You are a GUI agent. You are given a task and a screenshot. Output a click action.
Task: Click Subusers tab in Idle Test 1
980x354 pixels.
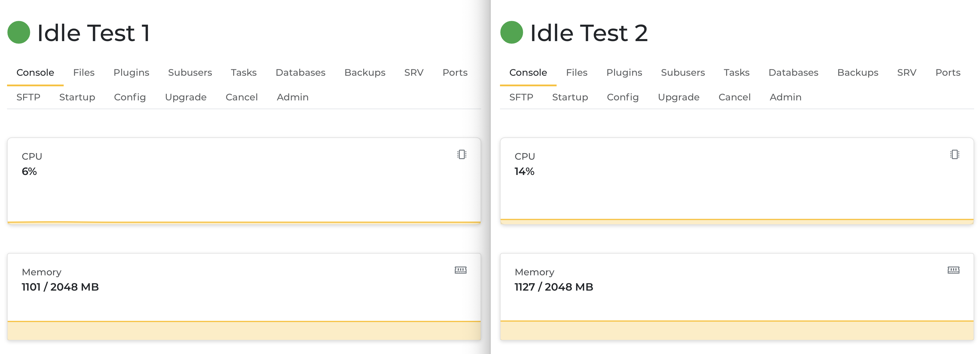(x=190, y=72)
